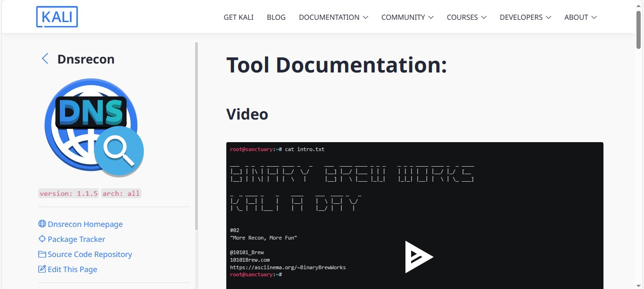Click the version: 1.1.5 badge
Image resolution: width=644 pixels, height=289 pixels.
point(69,193)
